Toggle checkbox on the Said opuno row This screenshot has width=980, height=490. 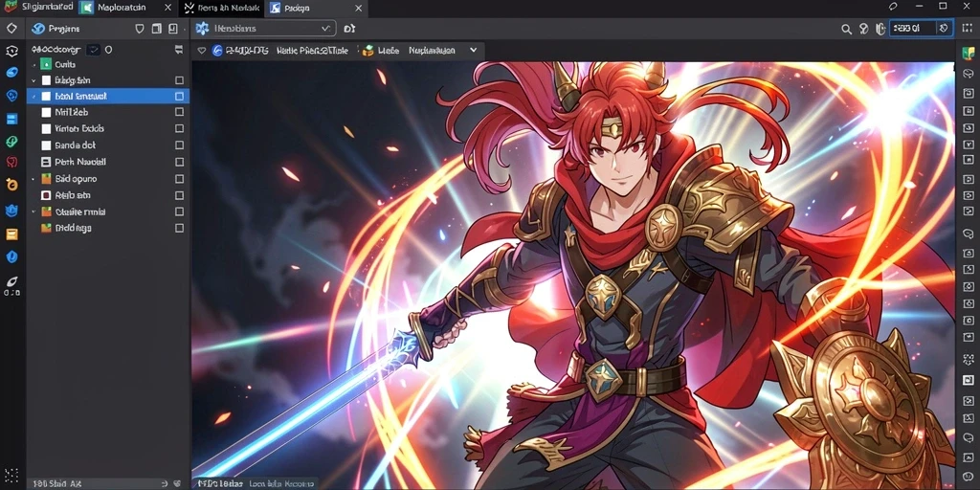point(179,179)
